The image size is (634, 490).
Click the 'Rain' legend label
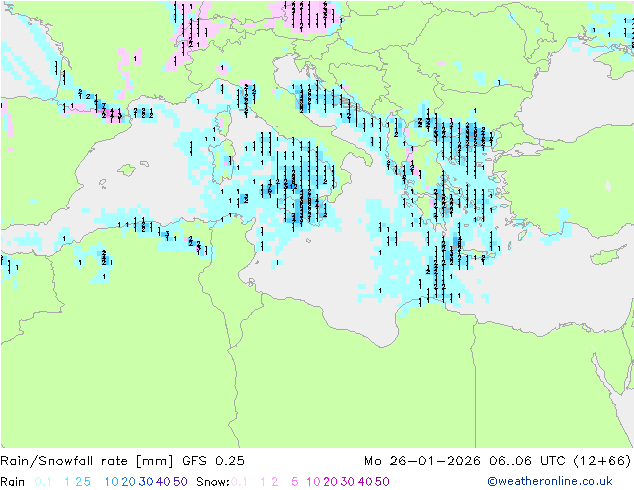coord(13,482)
